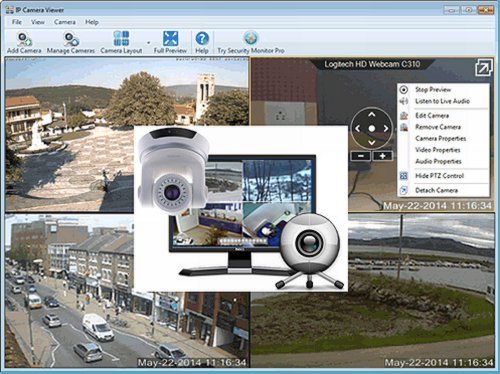Open the View menu
This screenshot has height=374, width=500.
(x=38, y=22)
